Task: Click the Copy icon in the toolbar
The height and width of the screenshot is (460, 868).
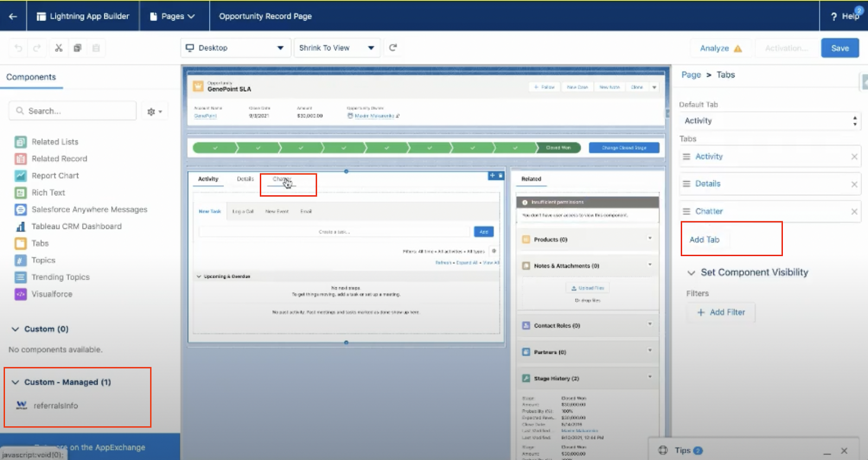Action: tap(78, 48)
